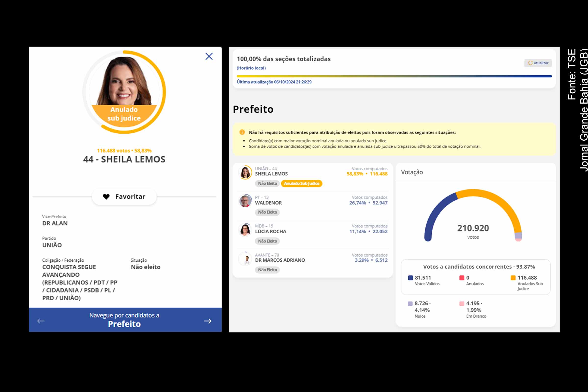Click the yellow info warning icon
This screenshot has height=392, width=588.
[242, 132]
